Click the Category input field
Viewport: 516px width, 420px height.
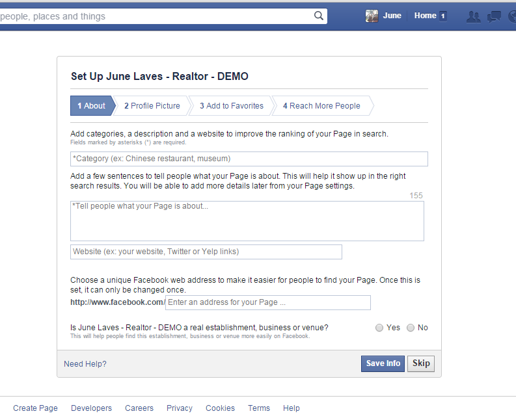(249, 159)
